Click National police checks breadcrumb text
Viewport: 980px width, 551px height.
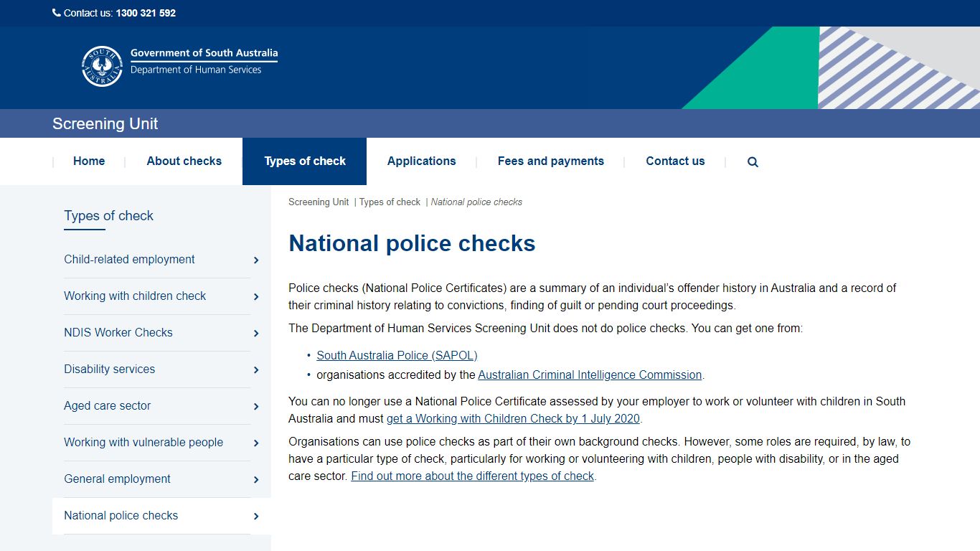point(476,202)
